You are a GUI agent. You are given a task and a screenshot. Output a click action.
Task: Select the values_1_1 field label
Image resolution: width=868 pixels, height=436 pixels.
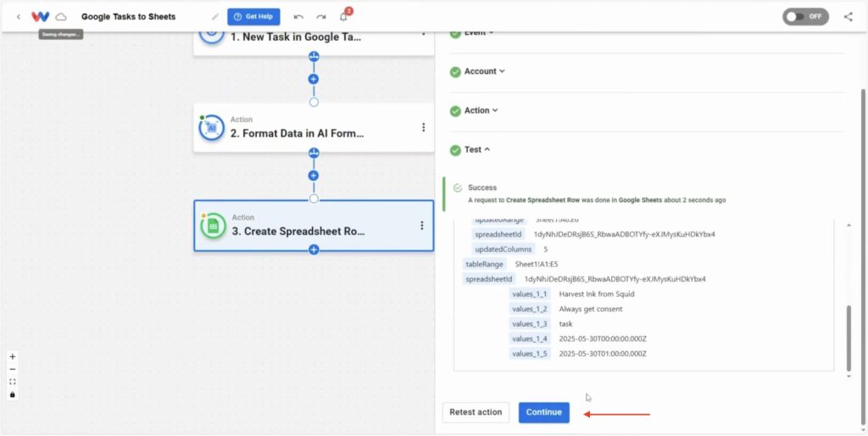point(530,294)
